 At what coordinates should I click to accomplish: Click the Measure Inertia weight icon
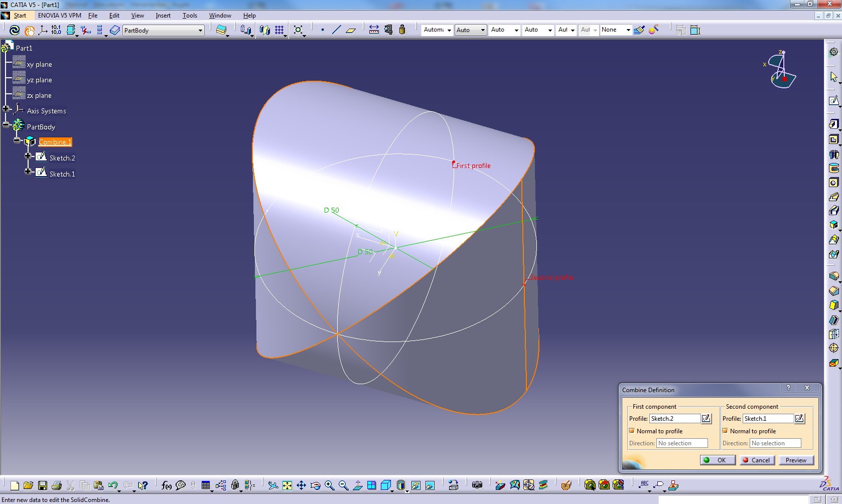(402, 30)
